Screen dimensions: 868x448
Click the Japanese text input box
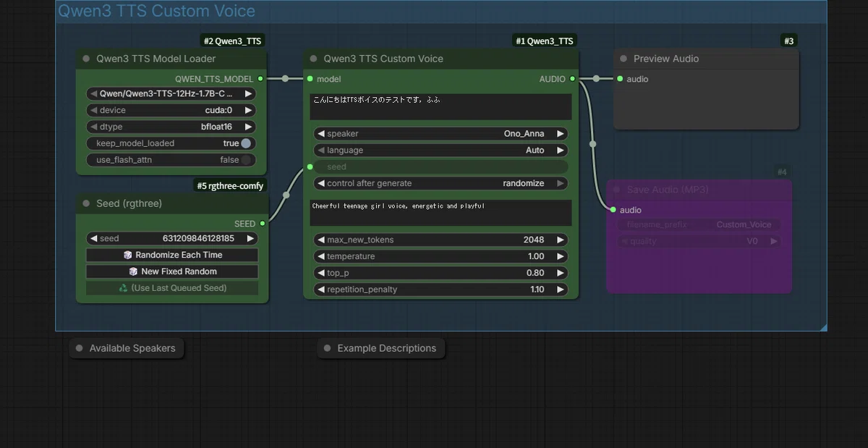click(x=441, y=106)
